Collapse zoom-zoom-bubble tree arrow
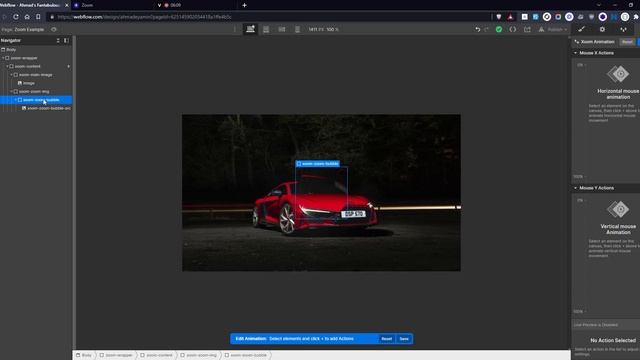640x360 pixels. (16, 100)
